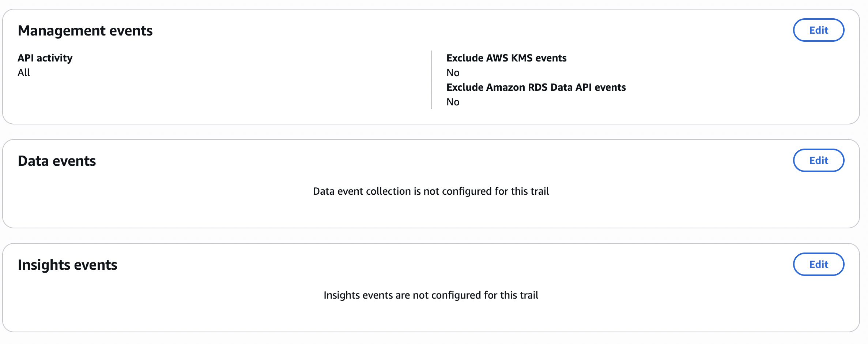Viewport: 868px width, 344px height.
Task: Click the "Data event collection is not configured" message
Action: tap(431, 191)
